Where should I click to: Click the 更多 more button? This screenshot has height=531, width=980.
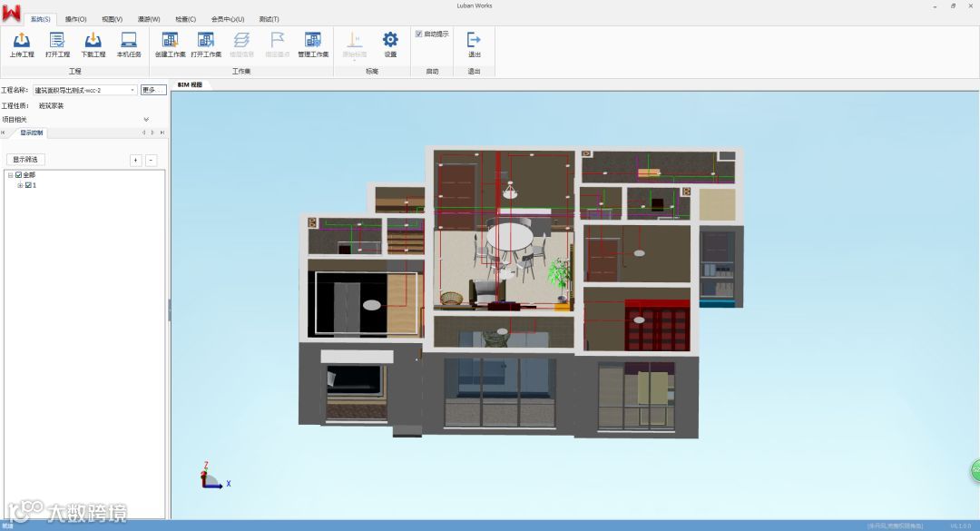click(x=153, y=90)
